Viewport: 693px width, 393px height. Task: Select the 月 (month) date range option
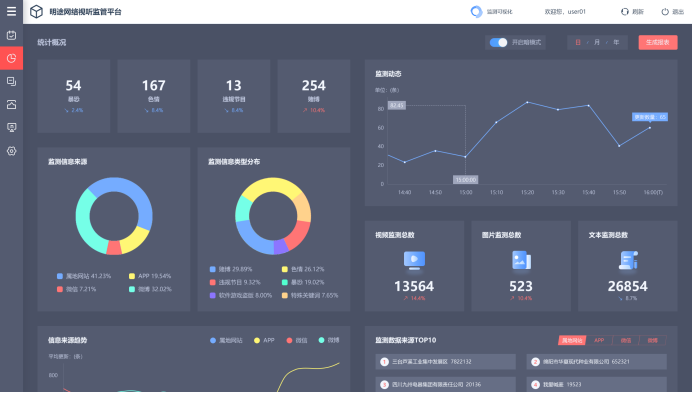597,42
